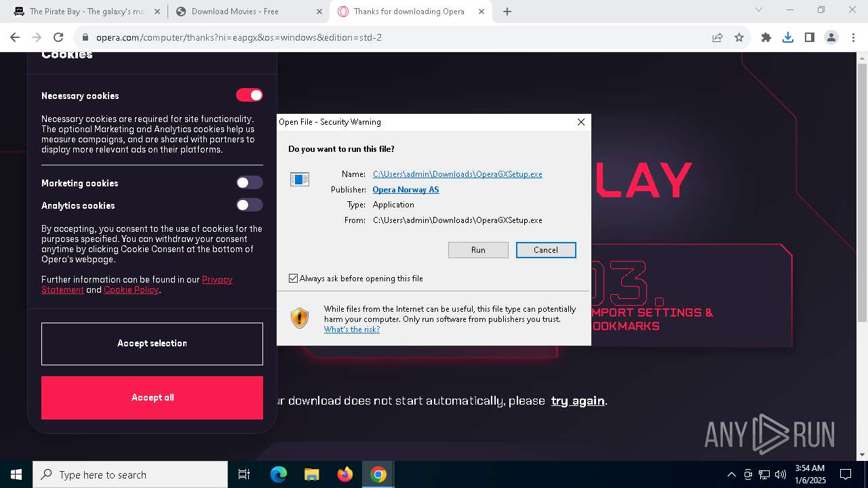The width and height of the screenshot is (868, 488).
Task: Open Chrome three-dot menu
Action: tap(852, 37)
